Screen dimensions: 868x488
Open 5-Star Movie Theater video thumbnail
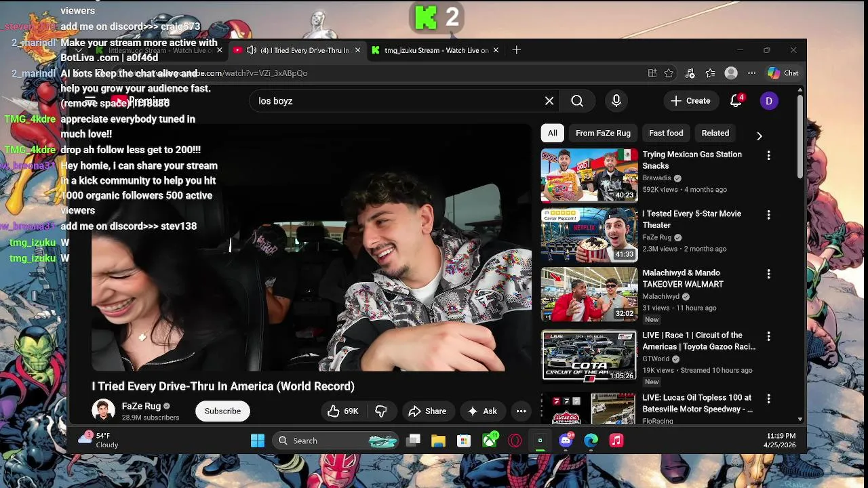click(589, 235)
